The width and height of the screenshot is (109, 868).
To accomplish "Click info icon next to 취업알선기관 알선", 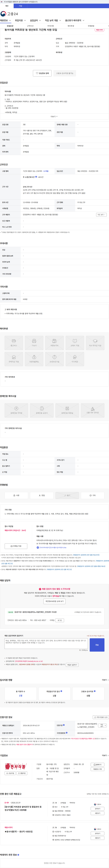I will pyautogui.click(x=61, y=691).
